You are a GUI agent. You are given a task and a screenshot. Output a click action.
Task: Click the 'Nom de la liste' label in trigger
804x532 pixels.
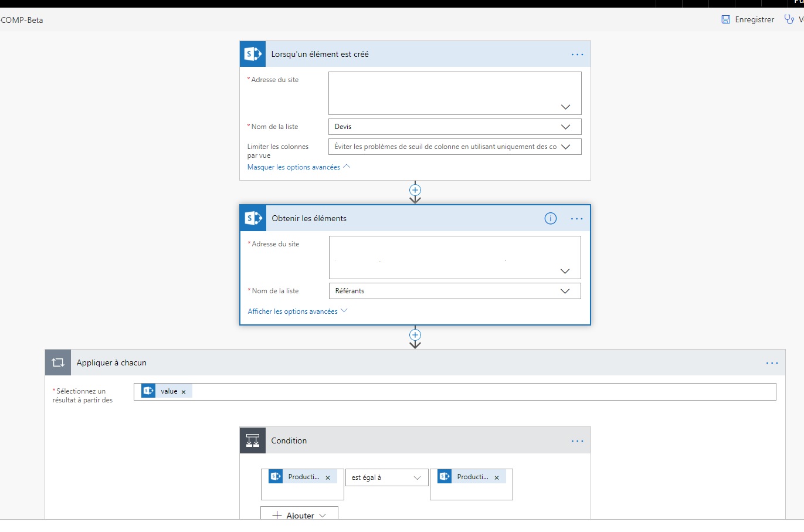[275, 127]
